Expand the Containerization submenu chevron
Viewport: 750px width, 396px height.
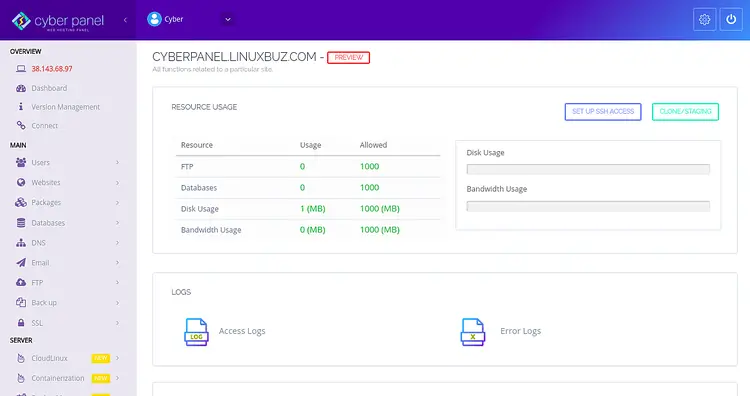pyautogui.click(x=118, y=378)
